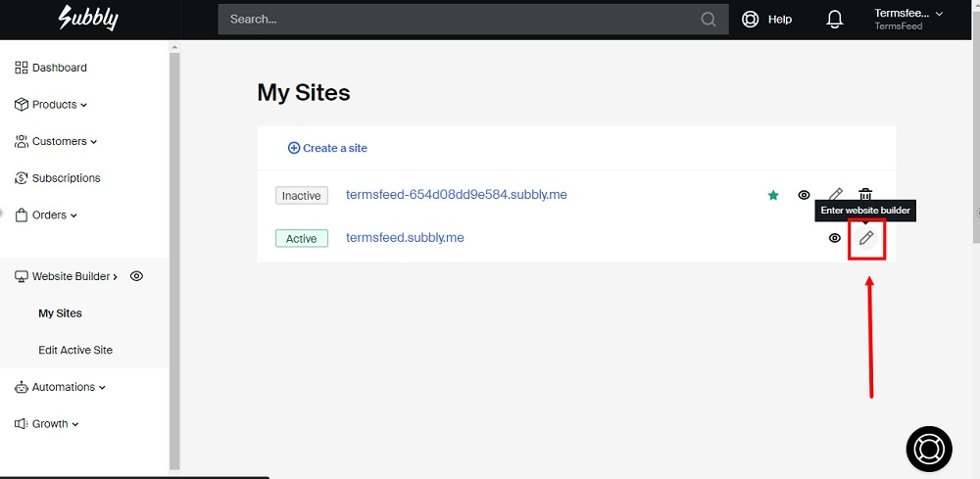Click the Inactive status badge
The image size is (980, 479).
[302, 196]
